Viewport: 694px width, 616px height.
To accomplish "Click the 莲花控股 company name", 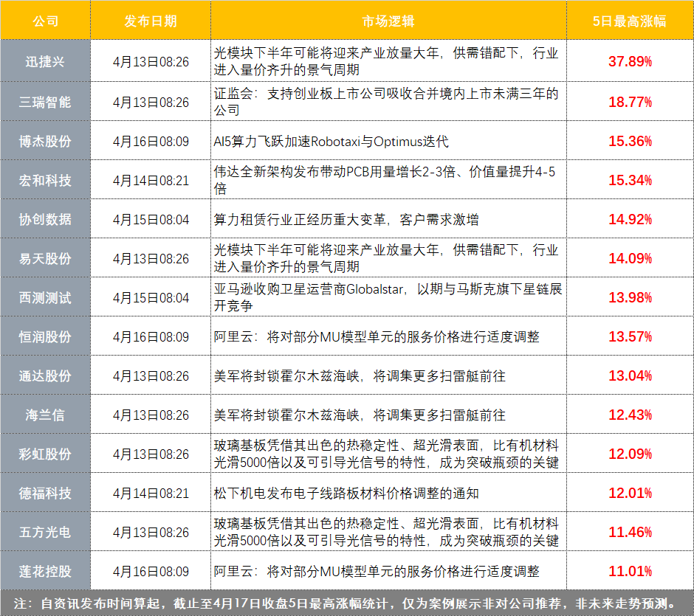I will click(x=45, y=571).
